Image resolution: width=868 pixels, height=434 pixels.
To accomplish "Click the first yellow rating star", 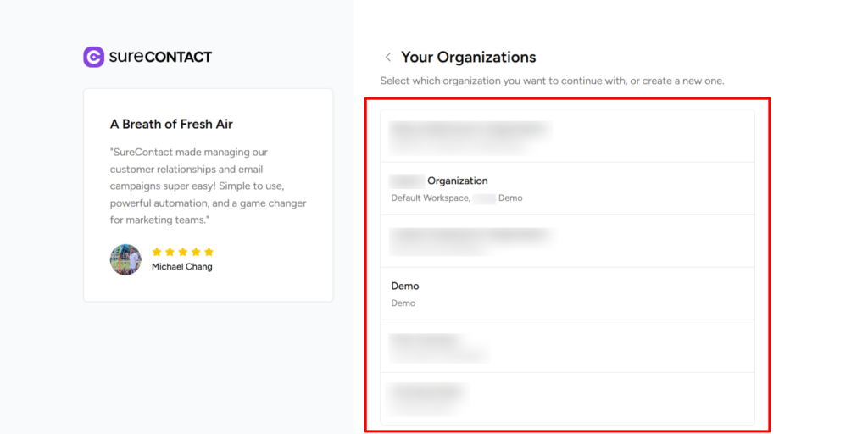I will pos(157,252).
